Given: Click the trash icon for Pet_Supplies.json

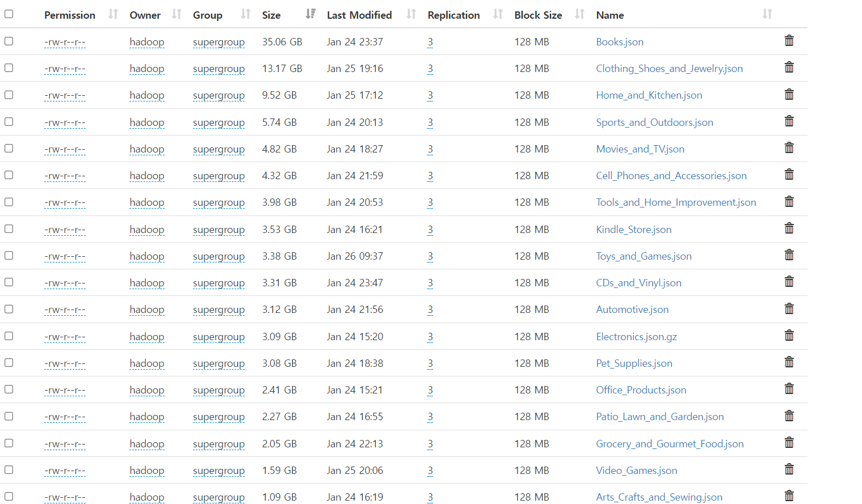Looking at the screenshot, I should click(789, 362).
